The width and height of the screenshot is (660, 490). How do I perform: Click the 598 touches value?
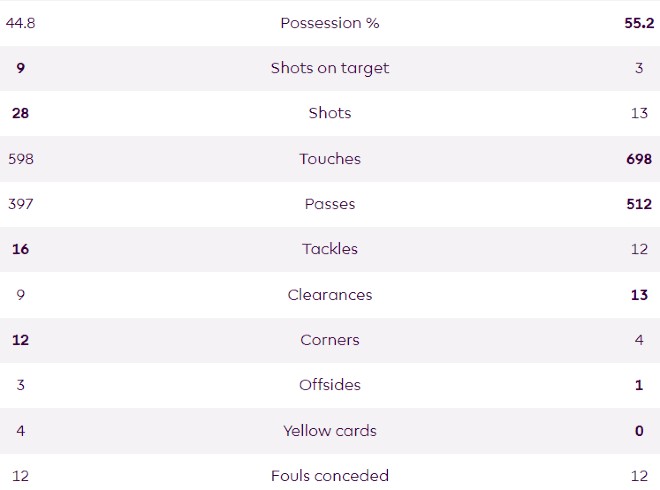(x=21, y=159)
